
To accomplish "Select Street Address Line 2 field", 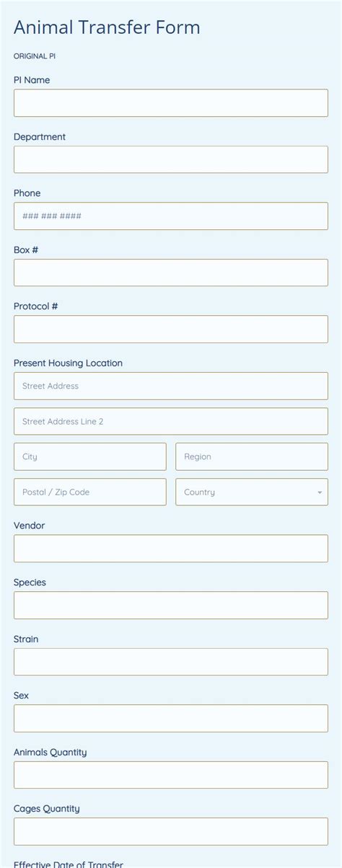I will tap(171, 421).
